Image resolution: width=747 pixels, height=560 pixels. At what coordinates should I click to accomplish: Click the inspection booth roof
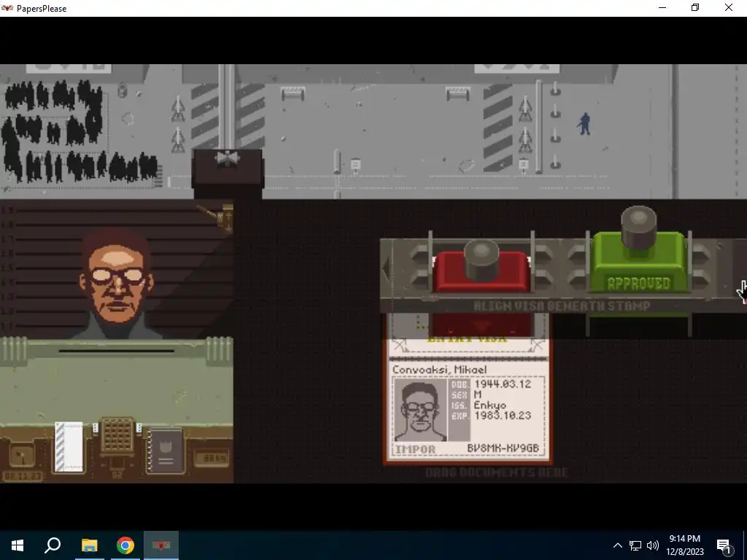(x=228, y=168)
